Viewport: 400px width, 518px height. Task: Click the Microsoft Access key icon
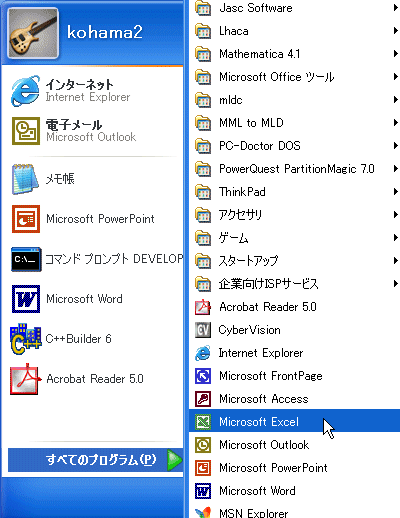[x=203, y=399]
